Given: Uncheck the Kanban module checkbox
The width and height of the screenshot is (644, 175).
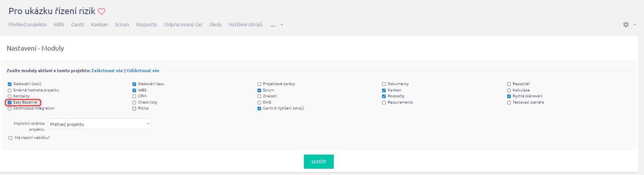Looking at the screenshot, I should [x=384, y=90].
